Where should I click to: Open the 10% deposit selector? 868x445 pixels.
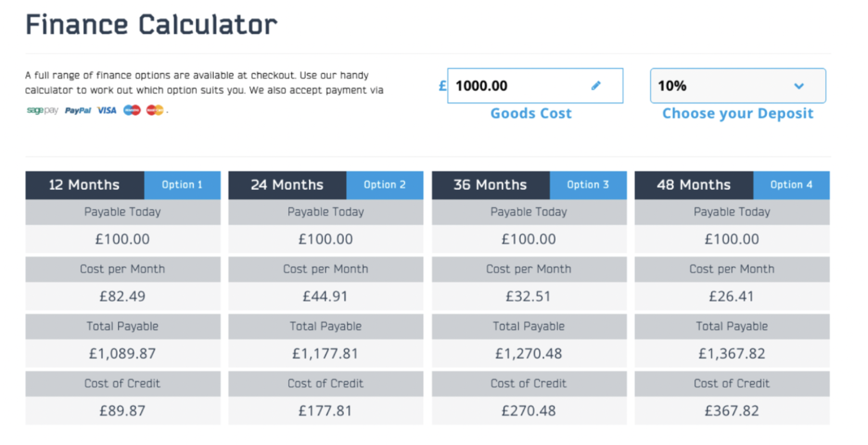[738, 86]
